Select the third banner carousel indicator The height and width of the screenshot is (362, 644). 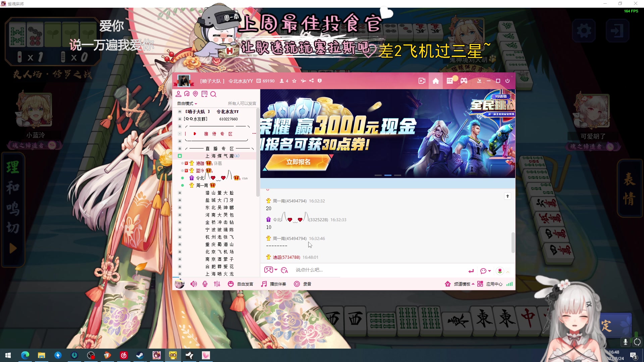coord(397,175)
